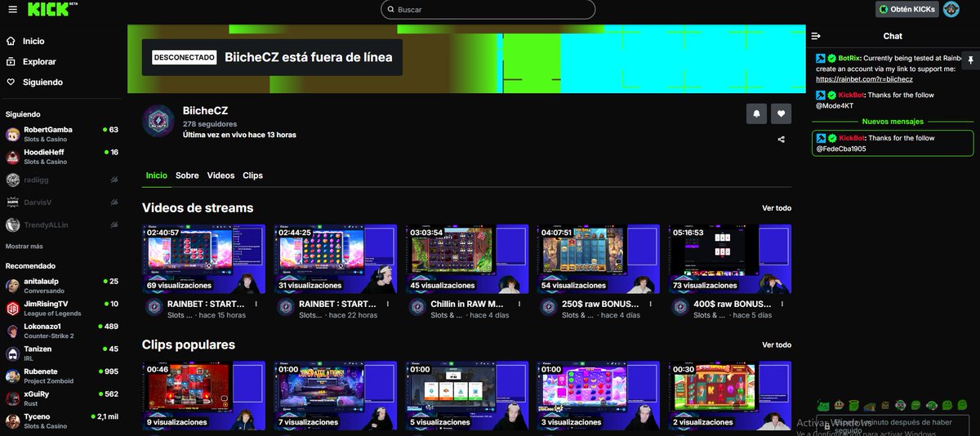Open the 03:03:54 stream video thumbnail
The image size is (980, 436).
(x=467, y=259)
